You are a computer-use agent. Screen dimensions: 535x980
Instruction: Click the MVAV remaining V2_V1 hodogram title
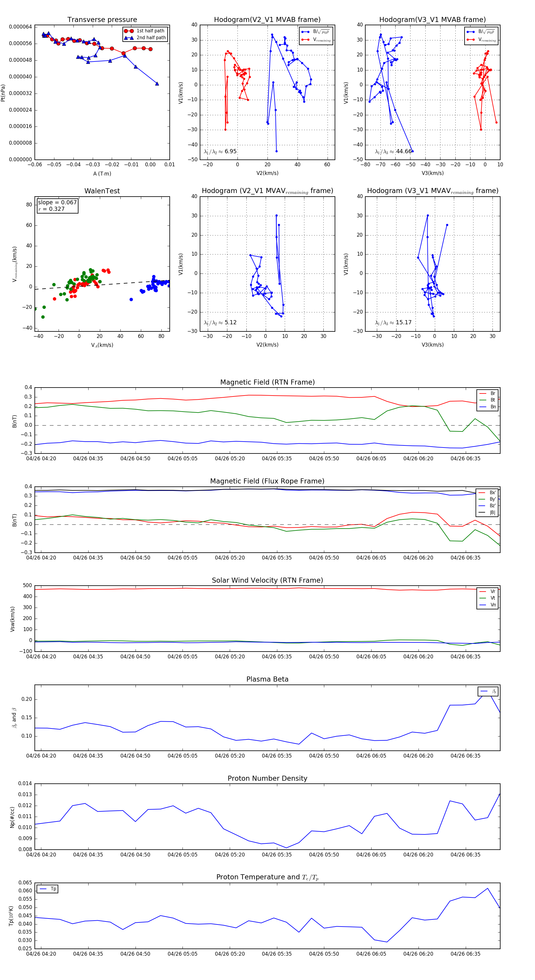pyautogui.click(x=267, y=191)
